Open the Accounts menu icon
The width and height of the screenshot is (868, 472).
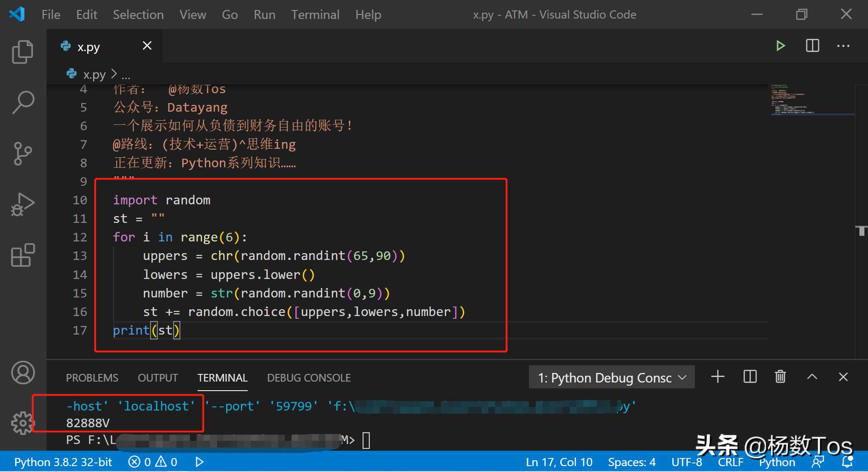click(23, 373)
